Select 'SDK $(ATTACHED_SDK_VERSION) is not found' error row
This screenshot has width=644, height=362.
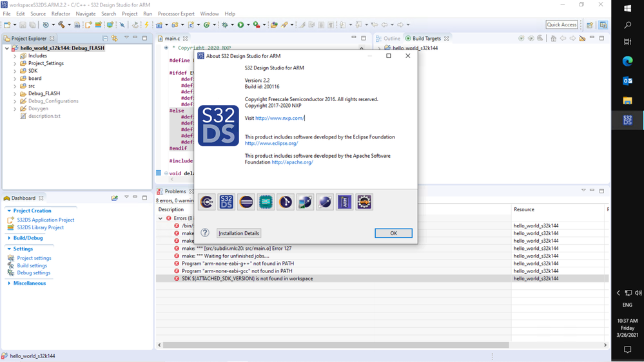coord(382,279)
